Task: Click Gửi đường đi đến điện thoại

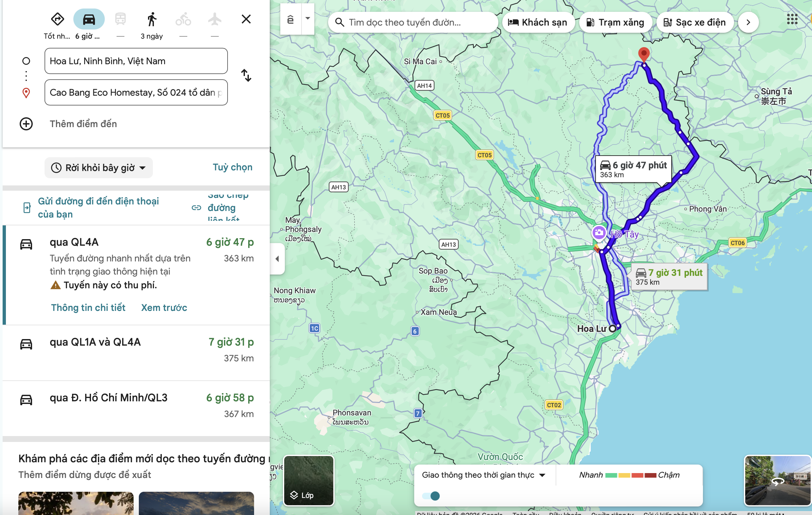Action: coord(98,207)
